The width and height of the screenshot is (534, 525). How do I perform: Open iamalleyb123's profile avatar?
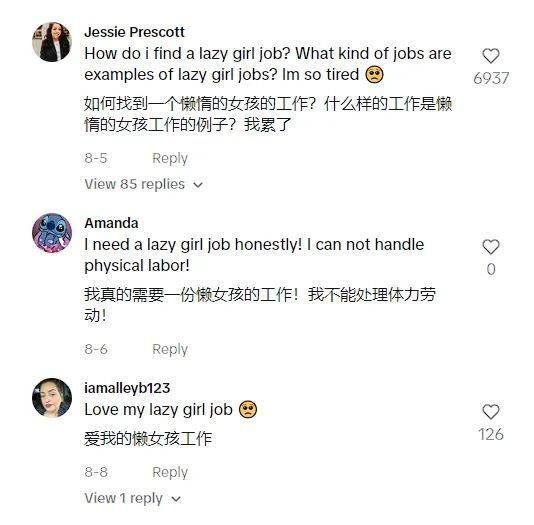pyautogui.click(x=52, y=398)
